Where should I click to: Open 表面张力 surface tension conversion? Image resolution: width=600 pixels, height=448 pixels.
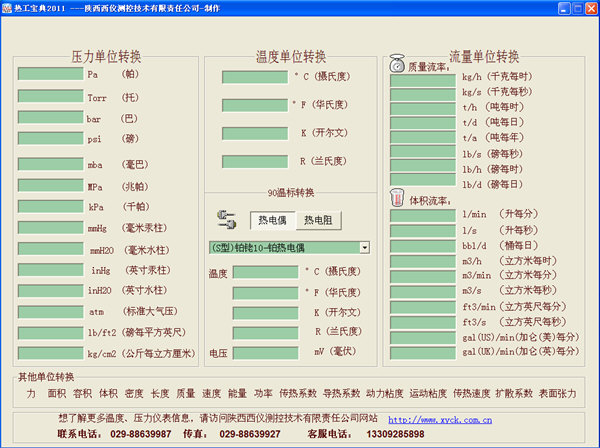(556, 395)
